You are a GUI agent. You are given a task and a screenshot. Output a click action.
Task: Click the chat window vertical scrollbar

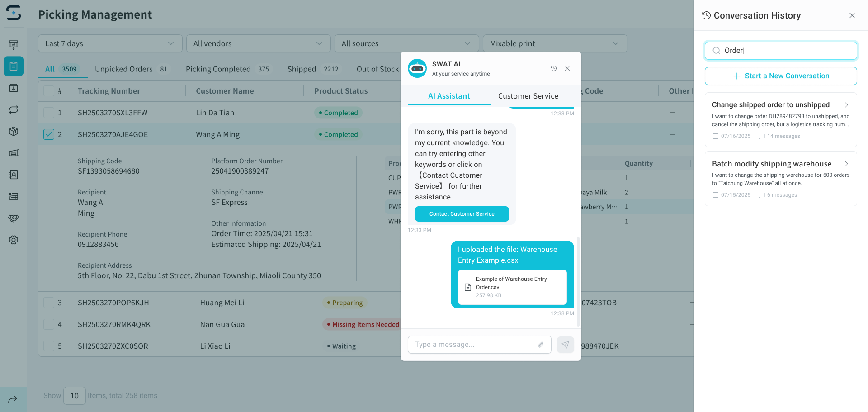coord(578,280)
